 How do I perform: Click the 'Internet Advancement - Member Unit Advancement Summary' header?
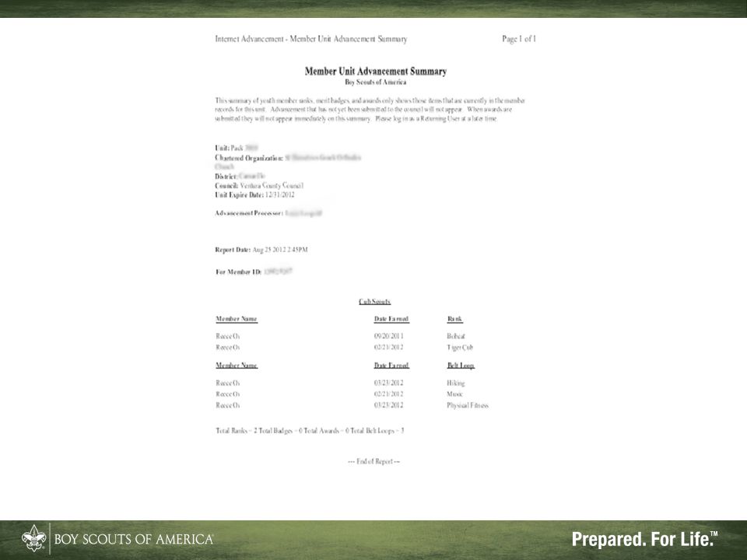coord(311,39)
